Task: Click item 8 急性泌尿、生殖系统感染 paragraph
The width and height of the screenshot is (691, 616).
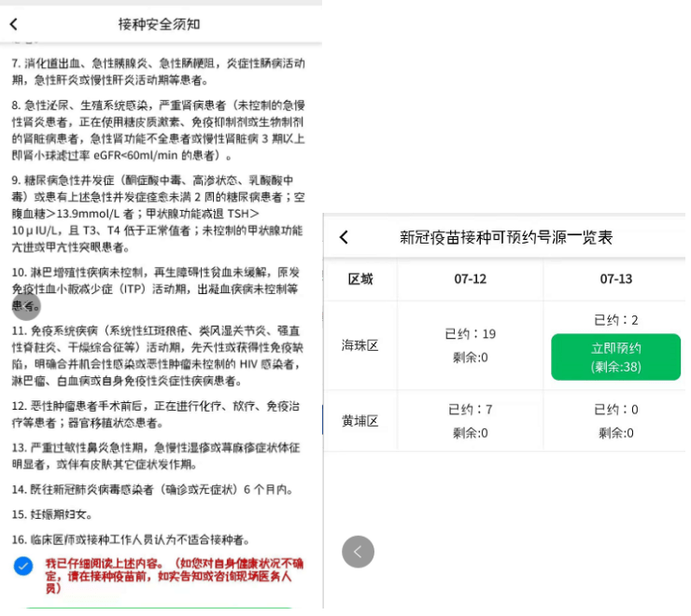Action: [x=158, y=130]
